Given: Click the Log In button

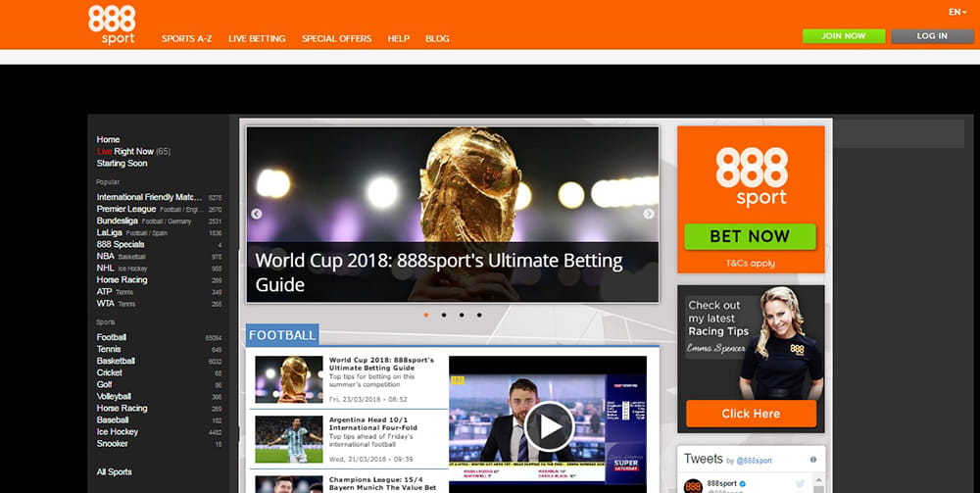Looking at the screenshot, I should (932, 36).
